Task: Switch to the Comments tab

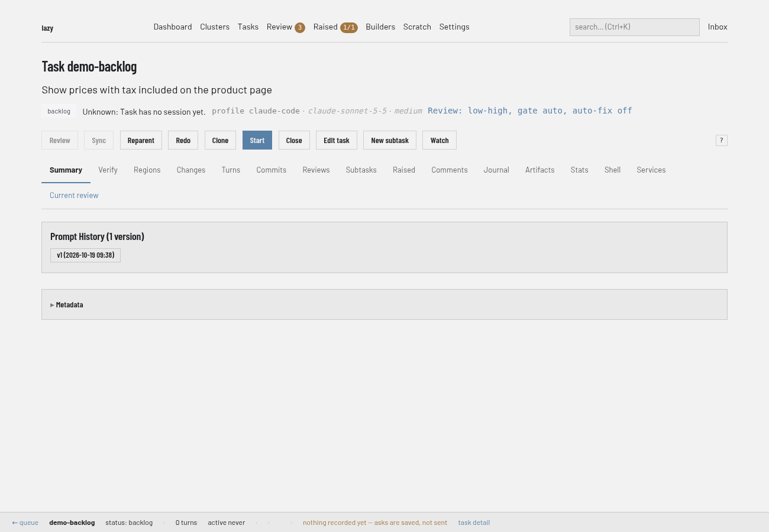Action: [450, 170]
